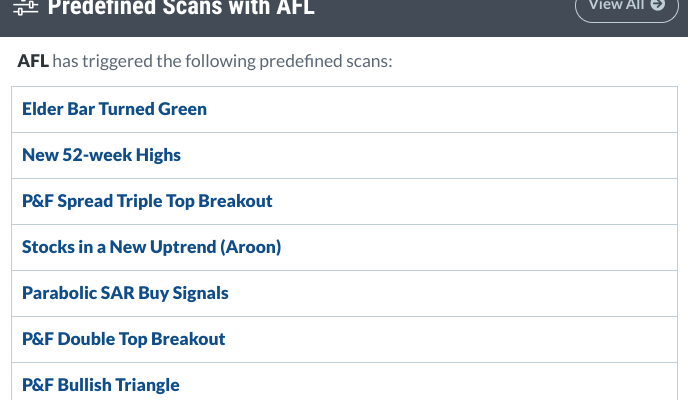Open the Parabolic SAR Buy Signals scan

tap(125, 293)
